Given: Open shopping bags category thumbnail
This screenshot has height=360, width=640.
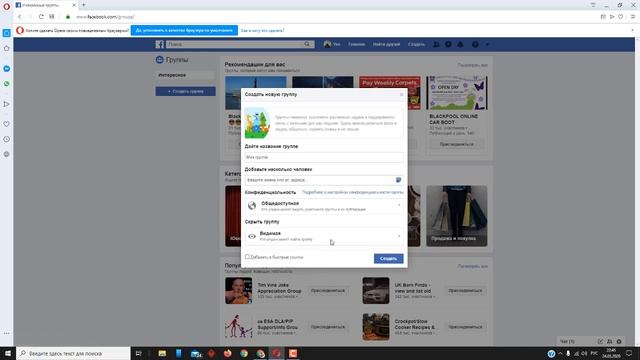Looking at the screenshot, I should (x=457, y=216).
